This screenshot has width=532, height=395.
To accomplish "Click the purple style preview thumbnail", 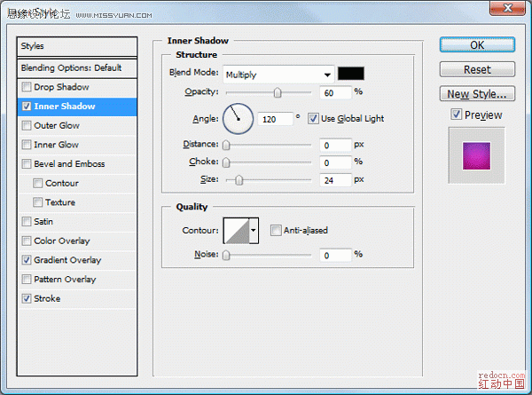I will pos(477,155).
